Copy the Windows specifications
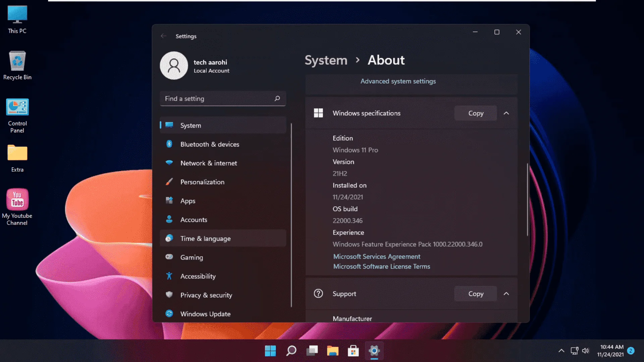The image size is (644, 362). 476,113
